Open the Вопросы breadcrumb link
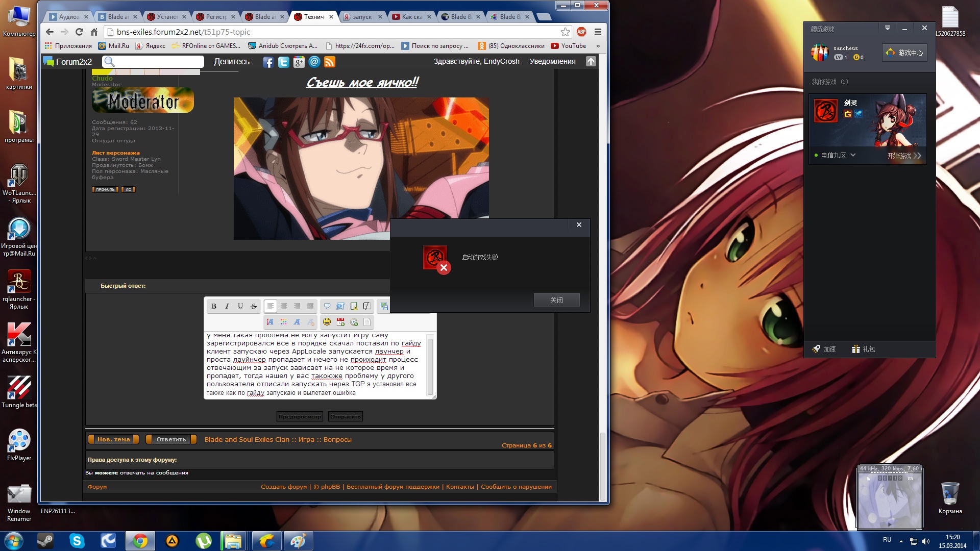Screen dimensions: 980x551 pyautogui.click(x=337, y=439)
